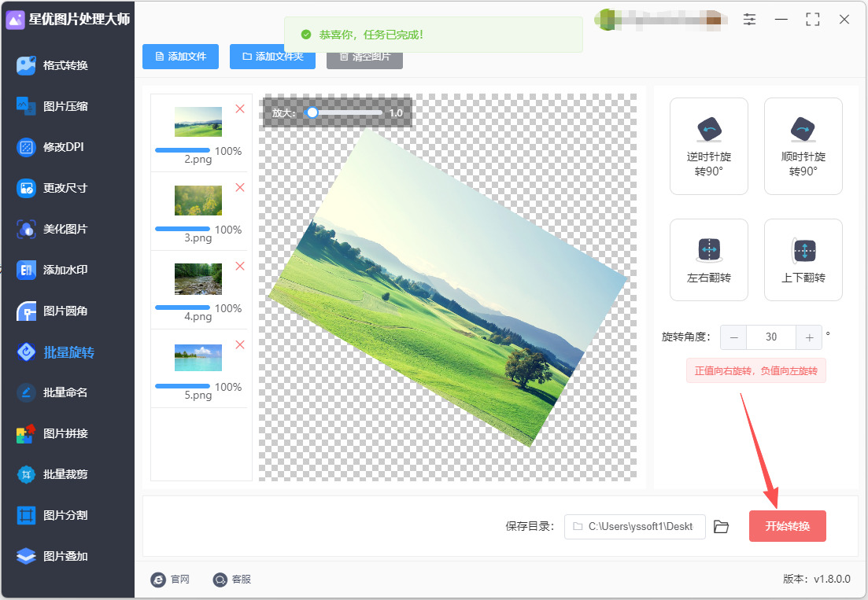This screenshot has width=868, height=600.
Task: Click the 图片圆角 sidebar icon
Action: click(26, 311)
